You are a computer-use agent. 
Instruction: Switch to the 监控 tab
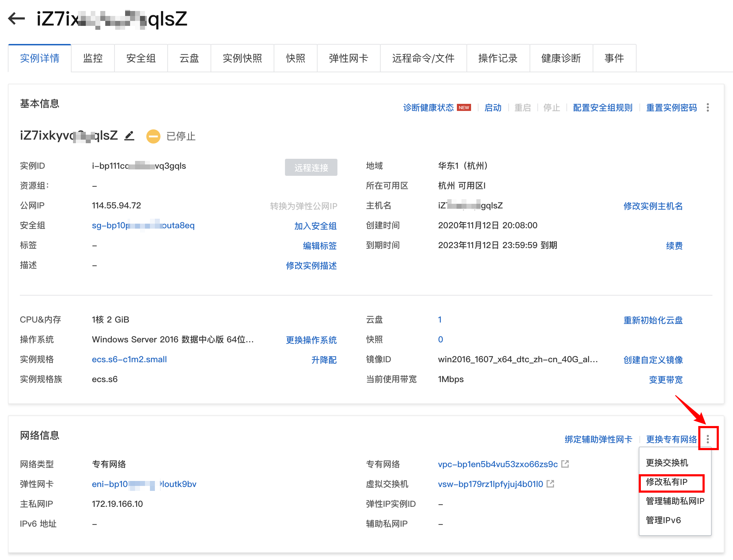93,58
